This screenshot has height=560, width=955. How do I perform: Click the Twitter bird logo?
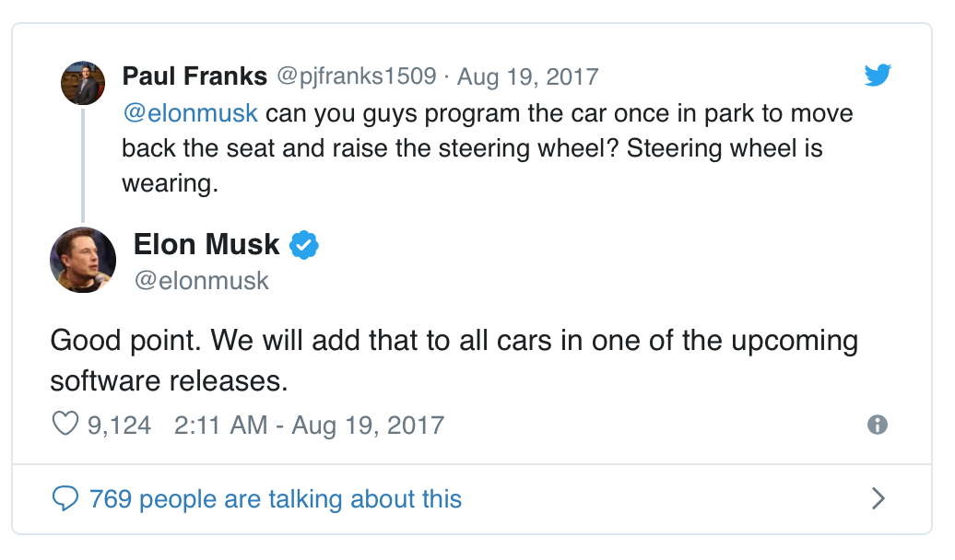click(878, 76)
